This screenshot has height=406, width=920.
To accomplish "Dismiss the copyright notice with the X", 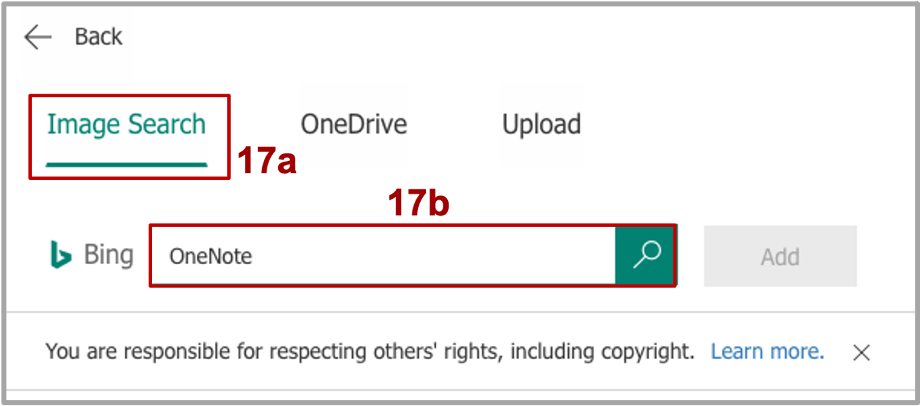I will click(x=861, y=353).
